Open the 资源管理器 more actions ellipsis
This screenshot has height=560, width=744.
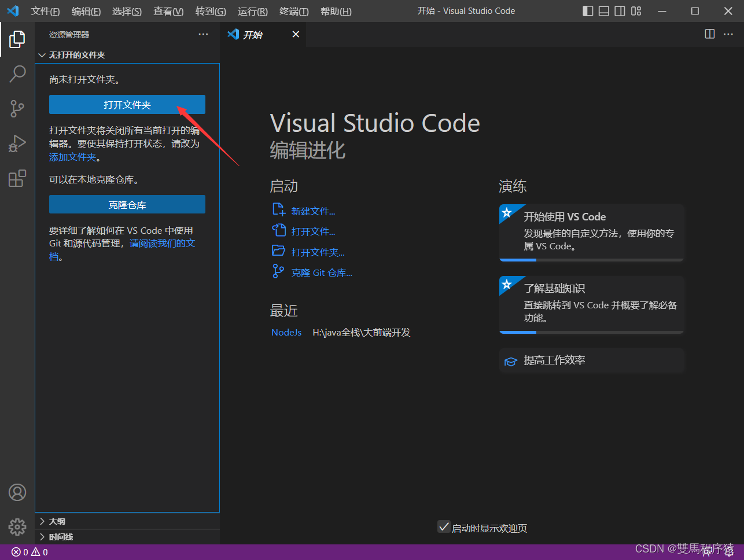coord(203,34)
